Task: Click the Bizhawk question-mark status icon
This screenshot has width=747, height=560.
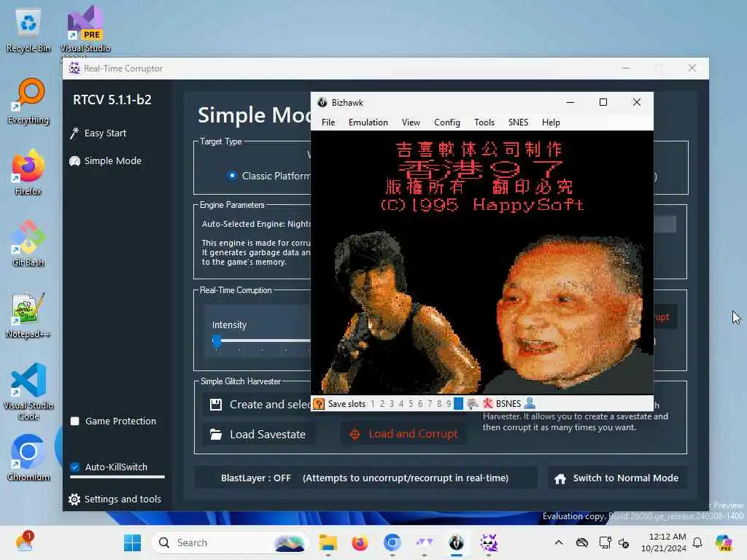Action: coord(319,404)
